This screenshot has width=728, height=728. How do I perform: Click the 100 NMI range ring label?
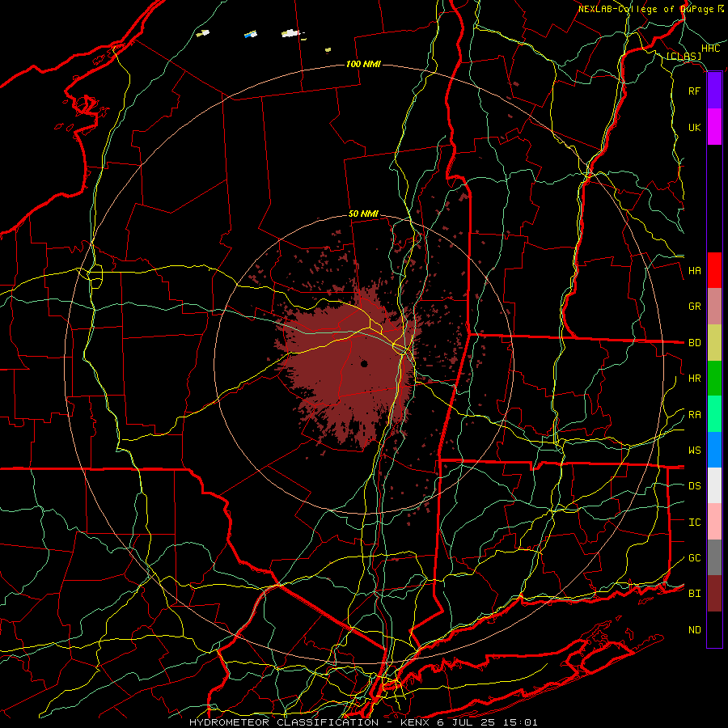[x=363, y=64]
